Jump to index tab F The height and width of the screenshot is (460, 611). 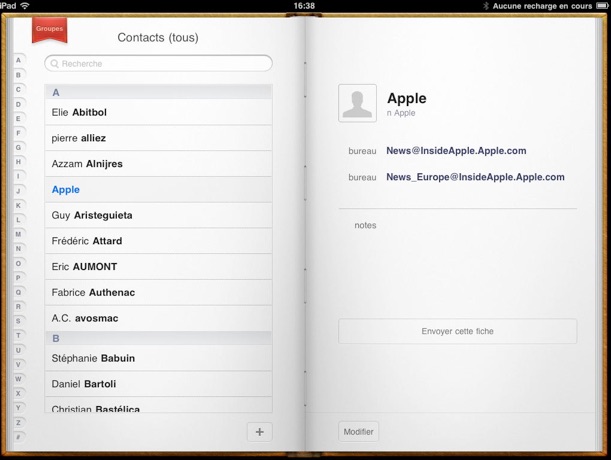tap(18, 133)
